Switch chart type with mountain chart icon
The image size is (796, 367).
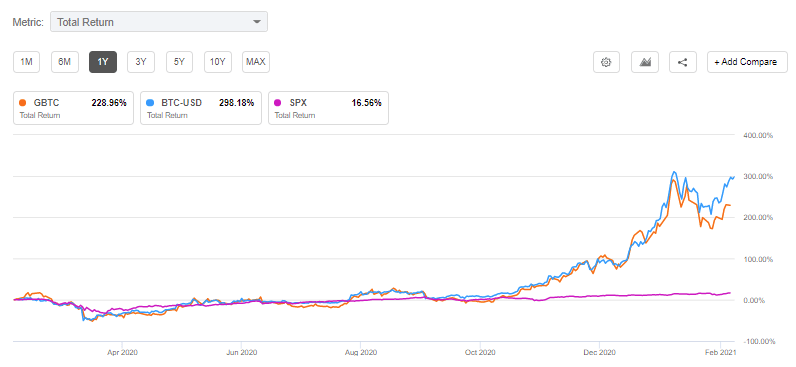(x=645, y=62)
